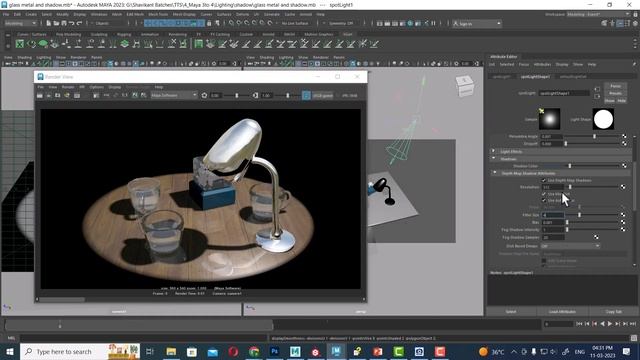The height and width of the screenshot is (360, 640).
Task: Click the first green shelf icon
Action: click(20, 43)
